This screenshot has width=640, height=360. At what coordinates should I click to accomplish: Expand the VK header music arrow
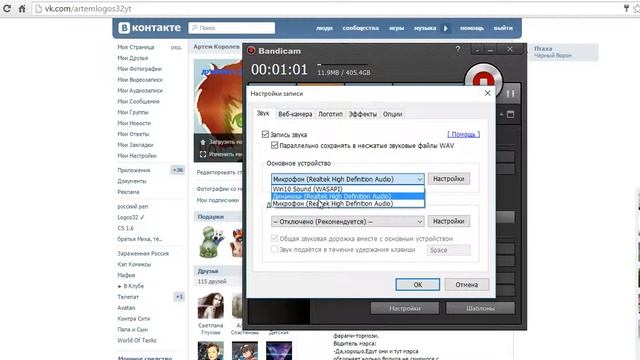[445, 28]
